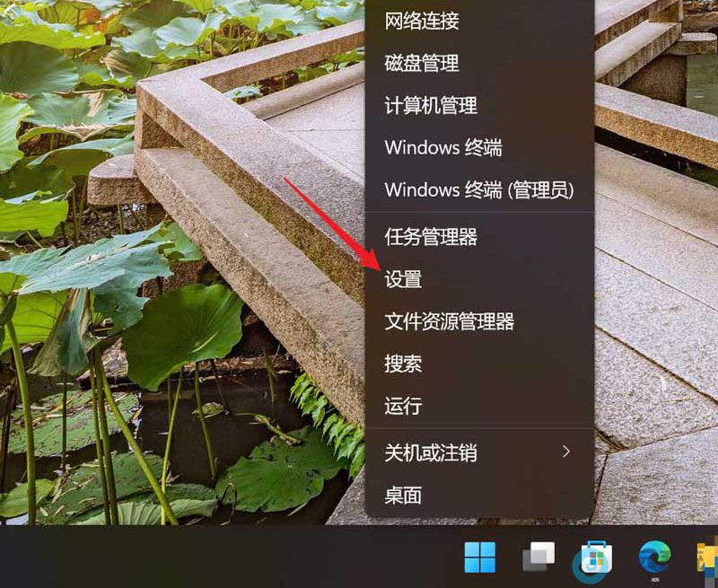
Task: Click 设置 in the context menu
Action: (404, 279)
